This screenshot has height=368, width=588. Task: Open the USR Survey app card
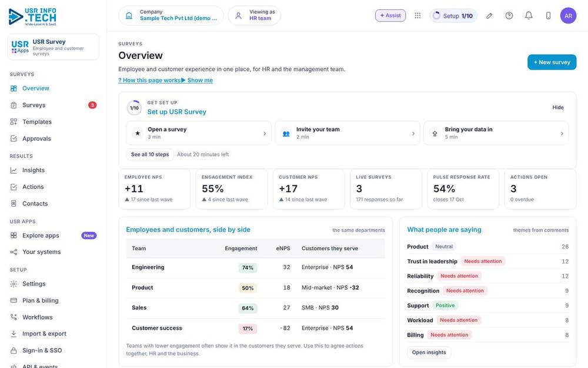click(54, 47)
